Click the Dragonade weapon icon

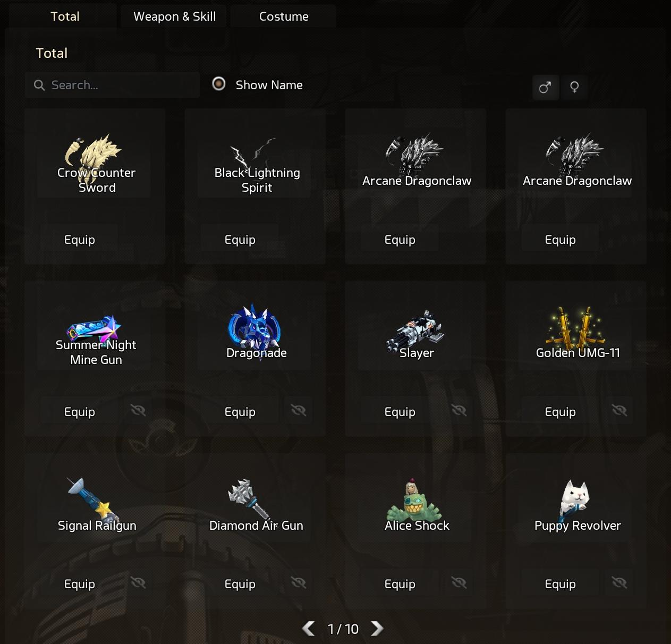click(255, 329)
